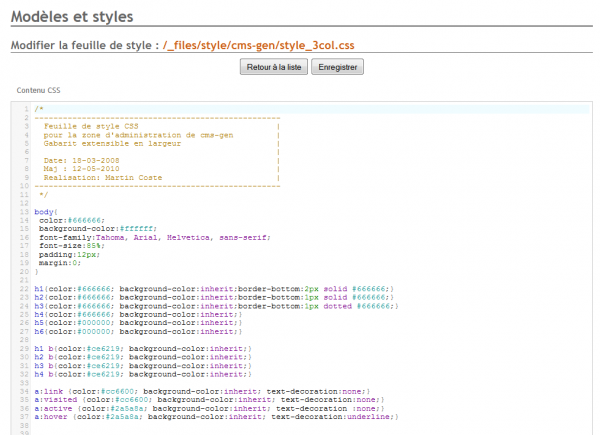This screenshot has height=435, width=600.
Task: Click the 'margin:0;' line
Action: click(60, 263)
